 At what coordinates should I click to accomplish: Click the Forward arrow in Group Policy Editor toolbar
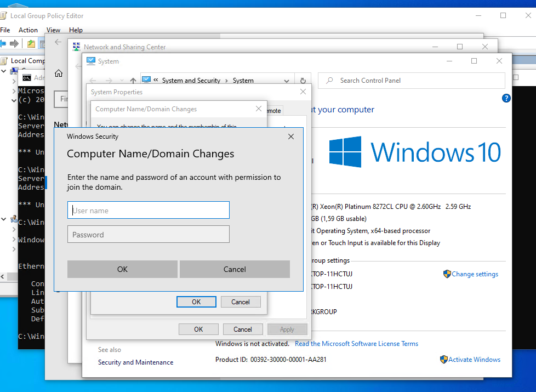click(14, 43)
